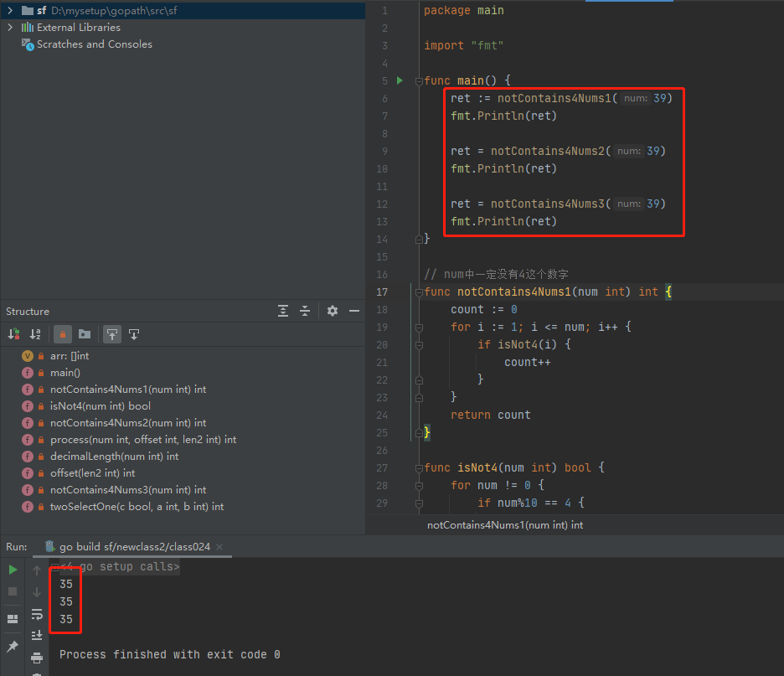Click lock icon beside isNot4
This screenshot has width=784, height=676.
41,406
